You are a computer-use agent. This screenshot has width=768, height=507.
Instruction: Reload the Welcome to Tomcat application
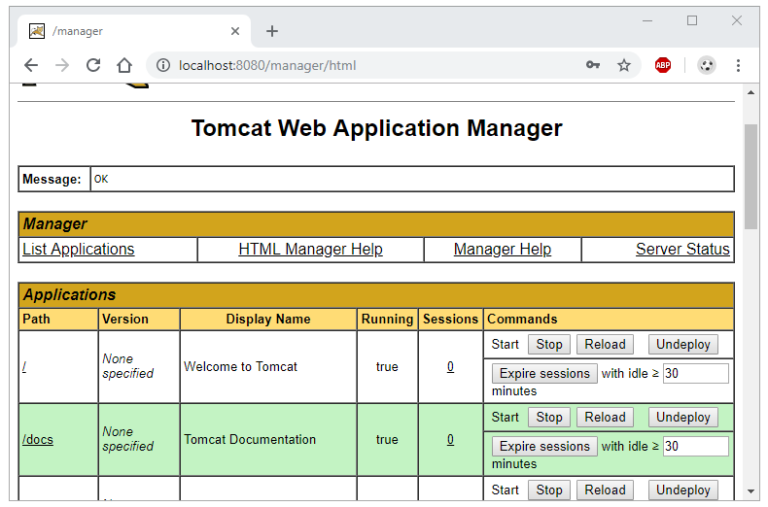605,345
